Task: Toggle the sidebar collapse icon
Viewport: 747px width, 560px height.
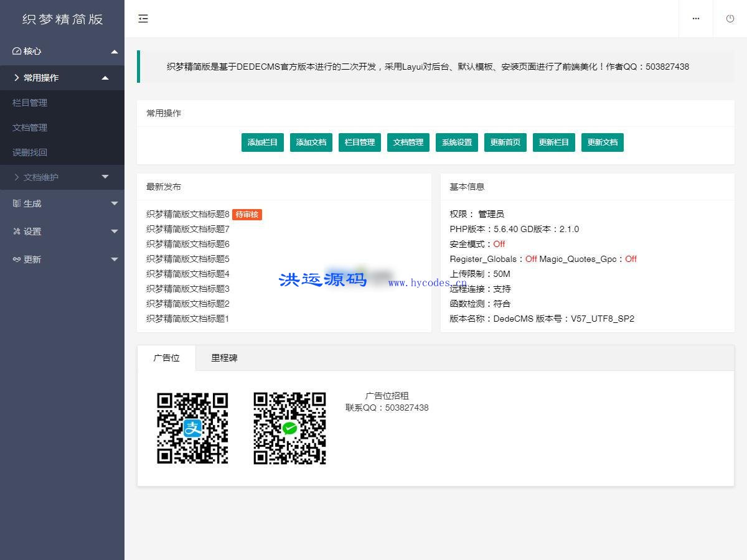Action: [x=143, y=19]
